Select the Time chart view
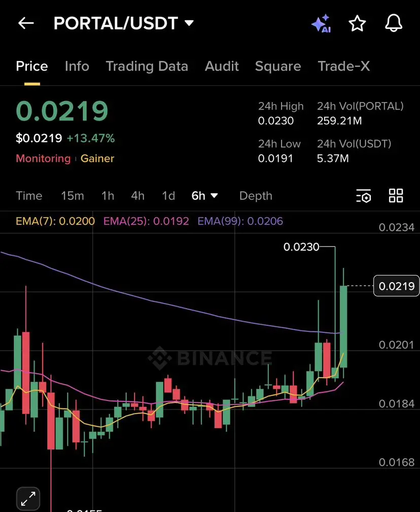Image resolution: width=420 pixels, height=512 pixels. [29, 196]
